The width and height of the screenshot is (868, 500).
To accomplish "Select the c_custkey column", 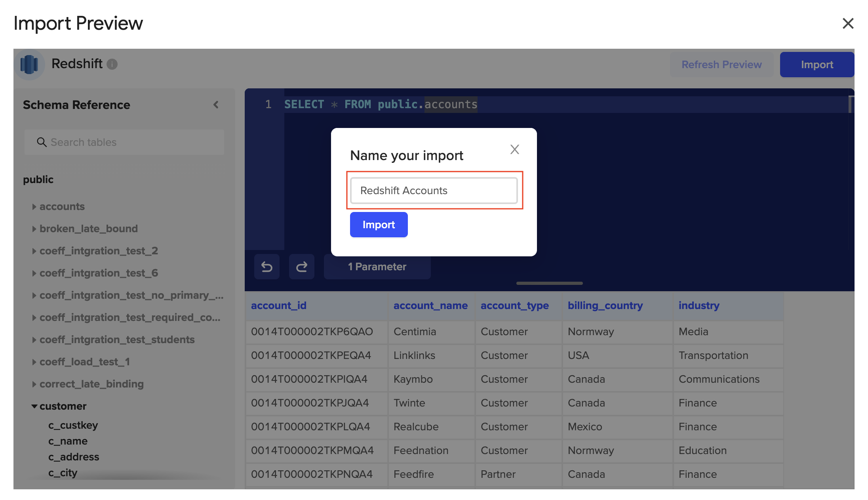I will click(x=73, y=425).
